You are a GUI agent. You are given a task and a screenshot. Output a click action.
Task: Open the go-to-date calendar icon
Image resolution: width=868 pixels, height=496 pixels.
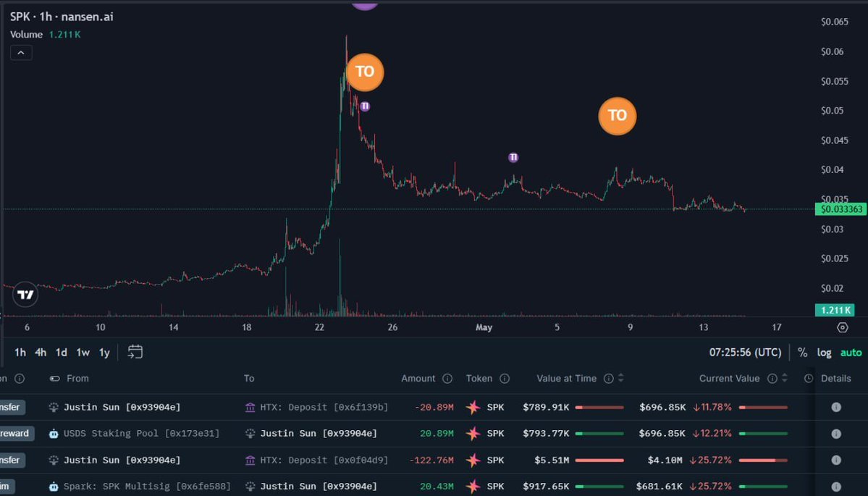pos(135,352)
